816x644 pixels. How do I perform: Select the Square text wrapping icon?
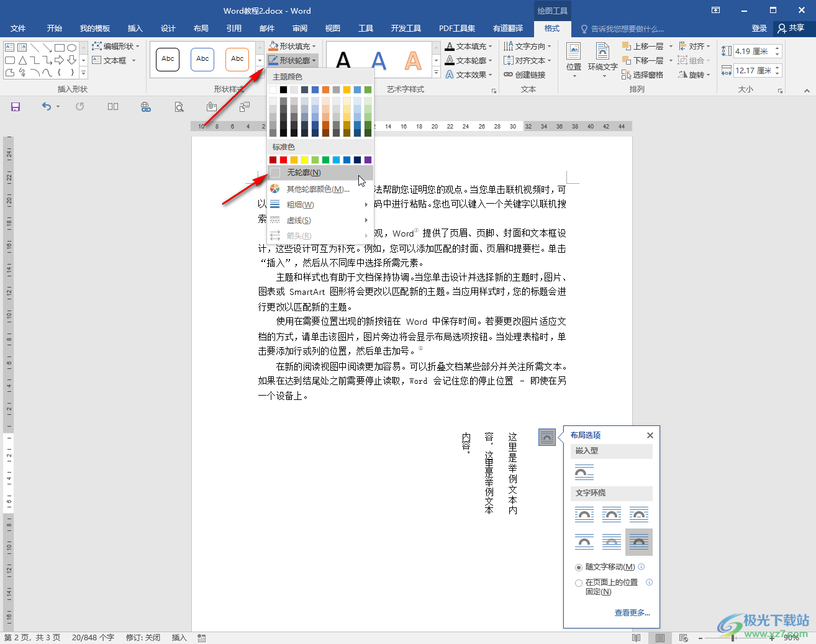click(584, 514)
